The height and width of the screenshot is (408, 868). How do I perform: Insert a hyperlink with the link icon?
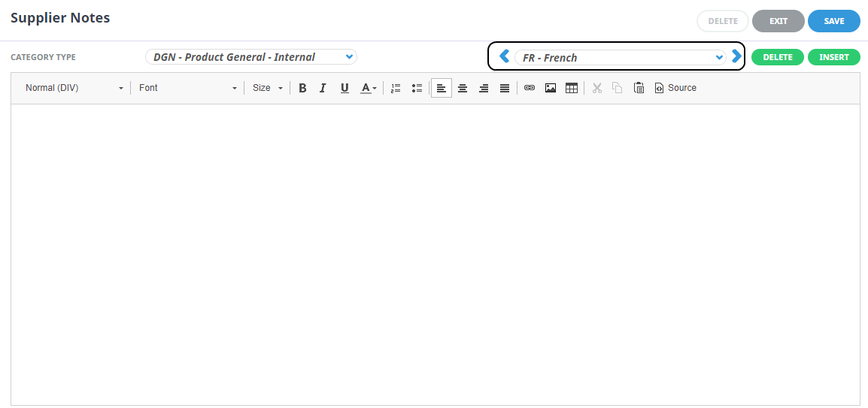click(530, 88)
